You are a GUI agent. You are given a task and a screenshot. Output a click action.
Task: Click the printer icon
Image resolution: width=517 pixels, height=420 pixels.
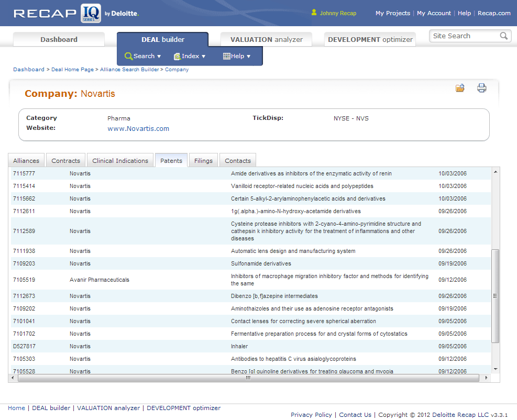tap(482, 88)
